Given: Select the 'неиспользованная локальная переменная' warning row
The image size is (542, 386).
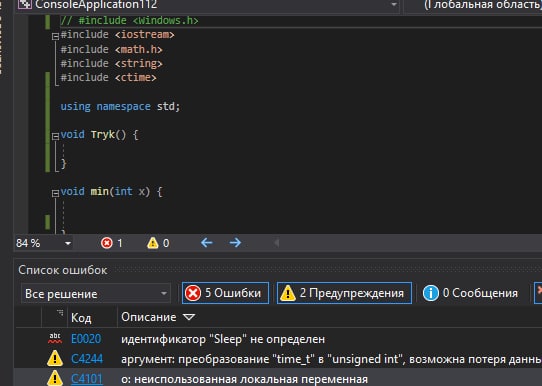Looking at the screenshot, I should click(244, 379).
